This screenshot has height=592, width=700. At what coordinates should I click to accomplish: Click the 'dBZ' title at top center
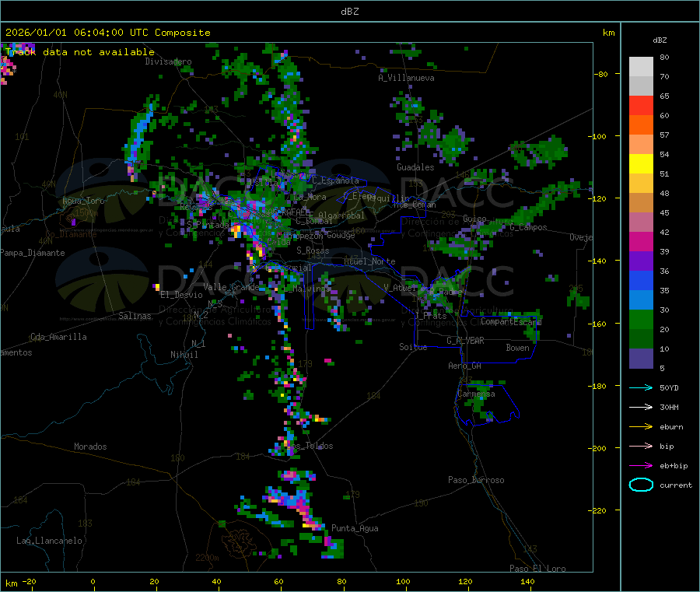point(349,12)
